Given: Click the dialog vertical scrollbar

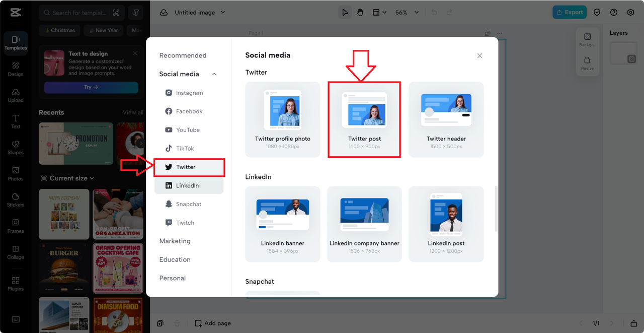Looking at the screenshot, I should click(x=496, y=209).
